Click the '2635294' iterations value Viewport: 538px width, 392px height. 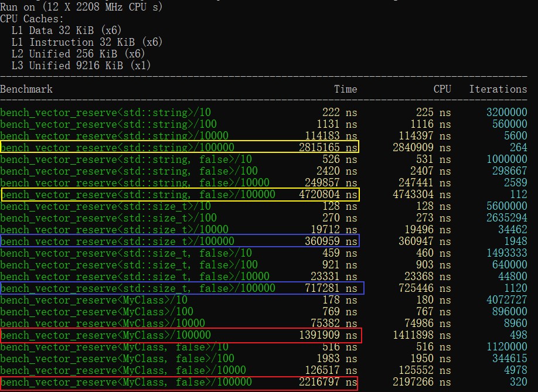(x=507, y=218)
